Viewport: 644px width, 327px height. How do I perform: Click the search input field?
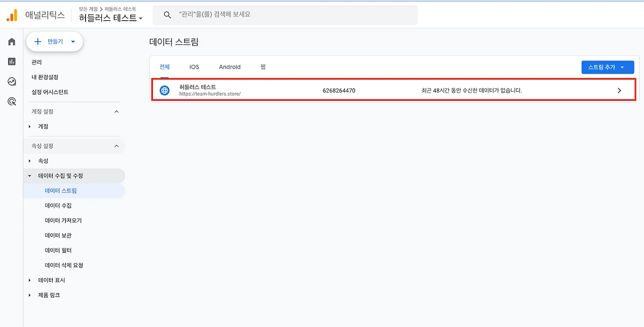[x=285, y=15]
